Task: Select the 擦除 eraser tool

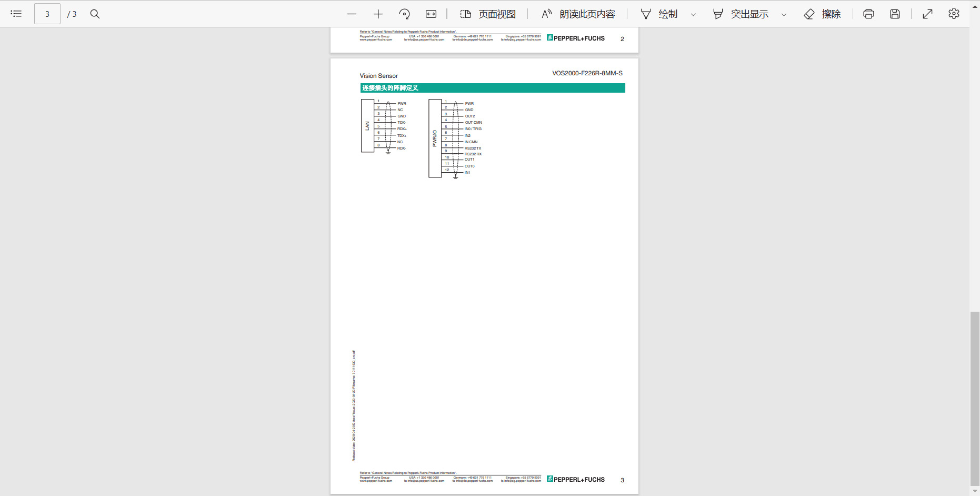Action: (x=823, y=14)
